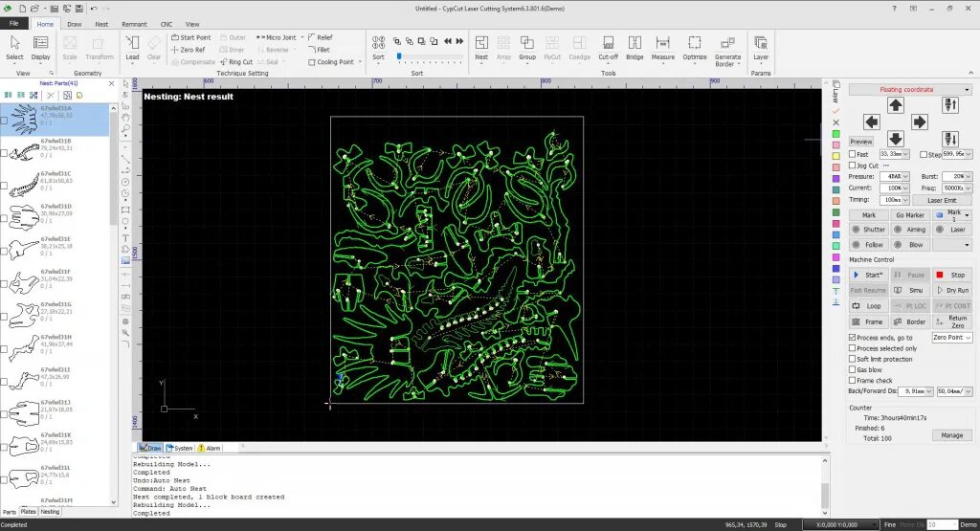Select the Bridge tool
This screenshot has width=980, height=531.
pos(635,48)
